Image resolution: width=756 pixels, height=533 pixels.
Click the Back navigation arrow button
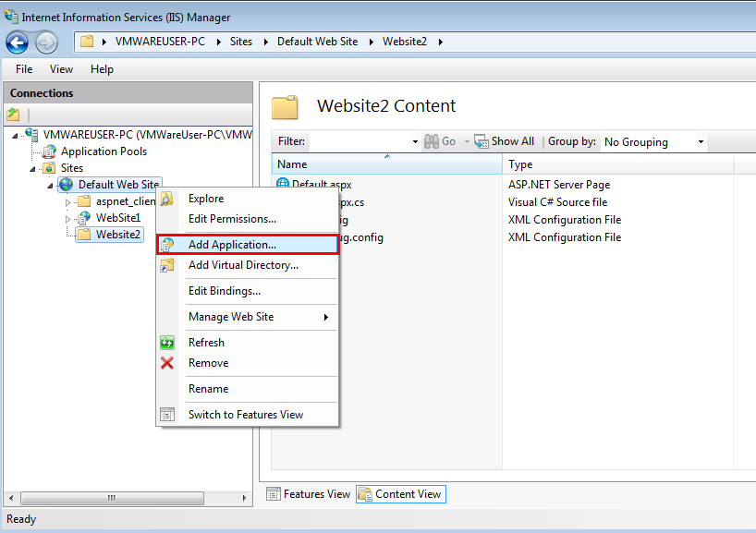click(x=17, y=42)
